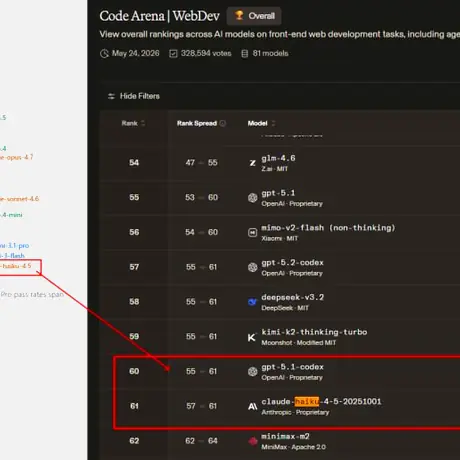Click OpenAI logo beside gpt-5.1

pos(253,198)
